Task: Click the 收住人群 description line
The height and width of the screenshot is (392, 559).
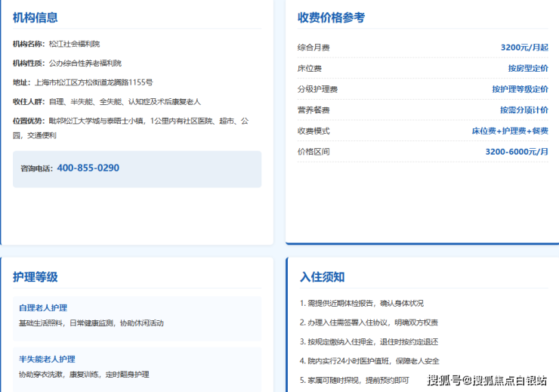Action: (x=107, y=101)
